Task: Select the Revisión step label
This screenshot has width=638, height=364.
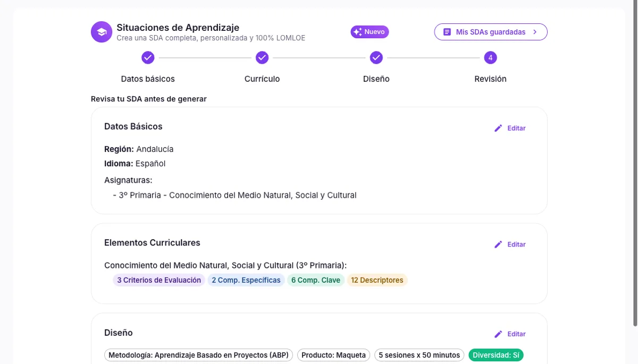Action: click(490, 79)
